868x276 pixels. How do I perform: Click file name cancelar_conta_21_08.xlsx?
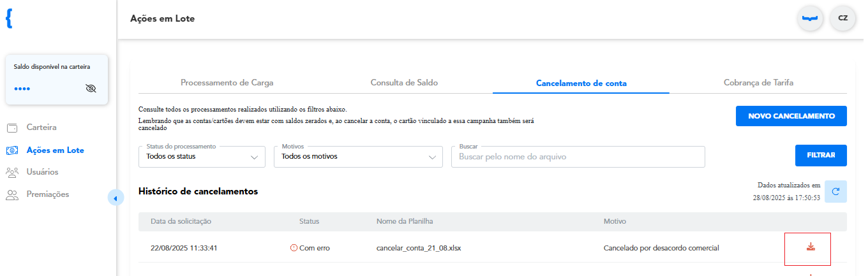pyautogui.click(x=419, y=248)
